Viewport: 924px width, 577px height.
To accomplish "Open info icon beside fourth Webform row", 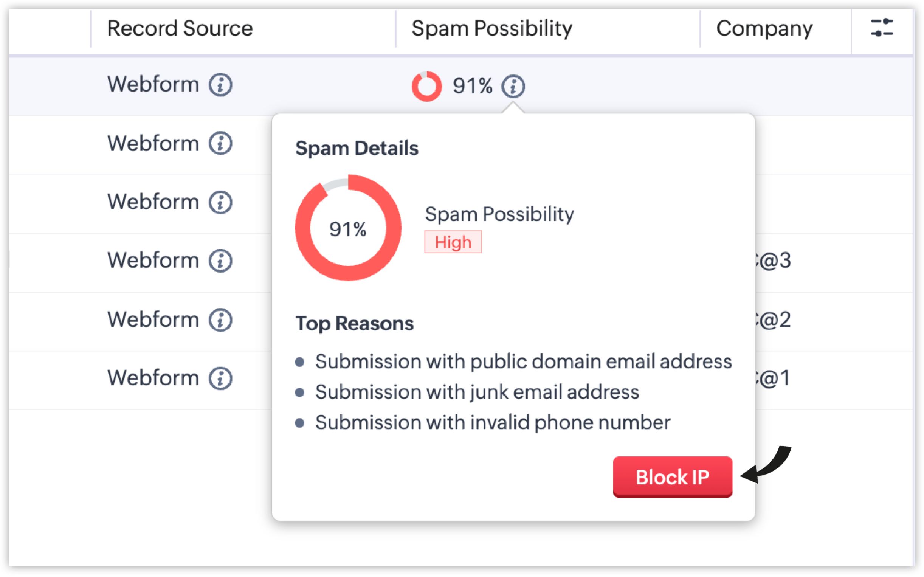I will coord(220,261).
